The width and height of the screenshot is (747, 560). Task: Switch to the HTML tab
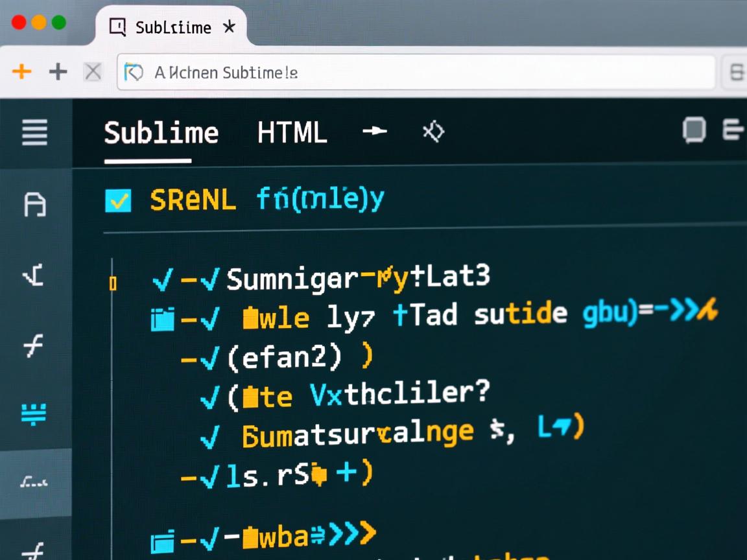(292, 134)
